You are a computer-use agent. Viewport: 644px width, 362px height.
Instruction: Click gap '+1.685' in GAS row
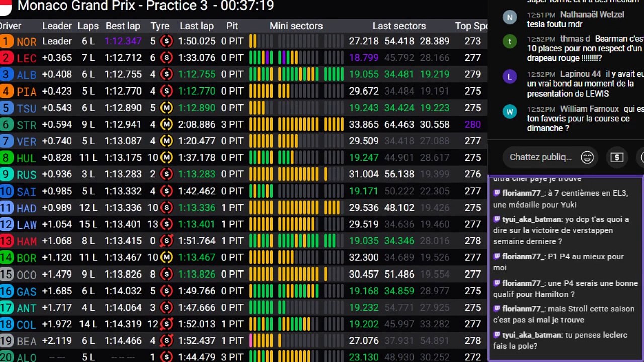coord(57,291)
